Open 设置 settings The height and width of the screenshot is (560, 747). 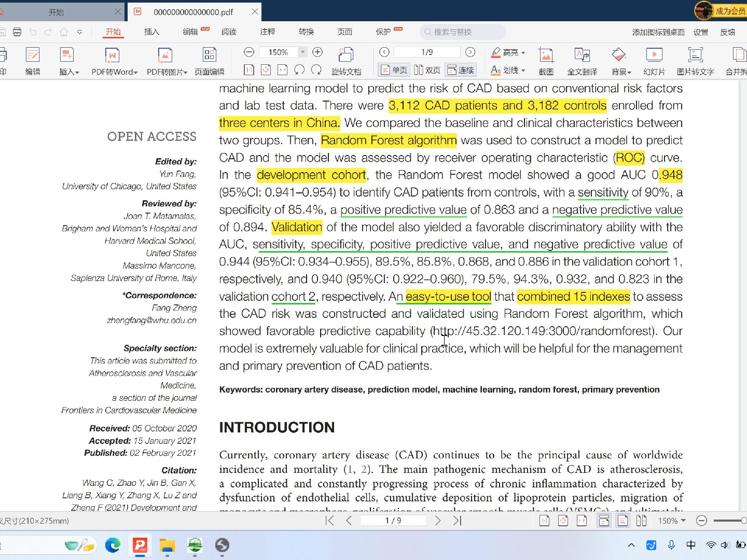pyautogui.click(x=701, y=32)
